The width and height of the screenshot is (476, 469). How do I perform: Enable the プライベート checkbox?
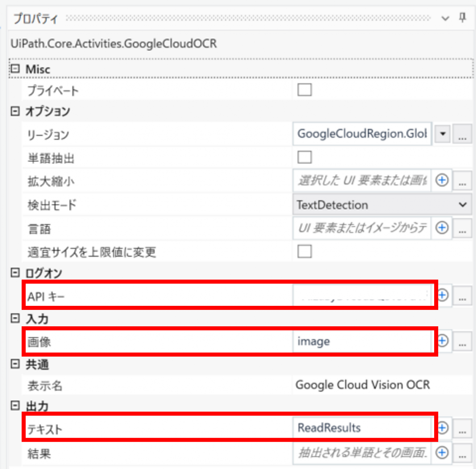pyautogui.click(x=304, y=90)
